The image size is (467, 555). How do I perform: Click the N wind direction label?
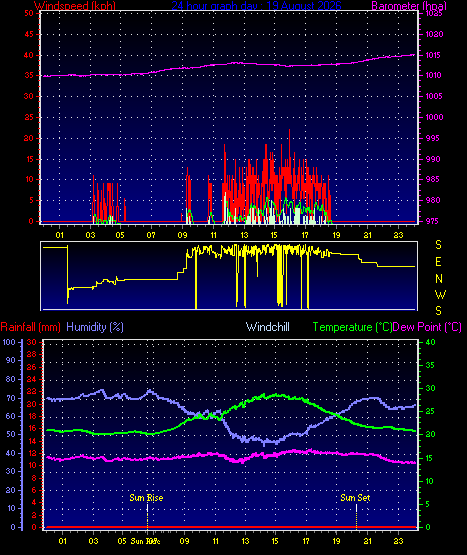coord(439,279)
